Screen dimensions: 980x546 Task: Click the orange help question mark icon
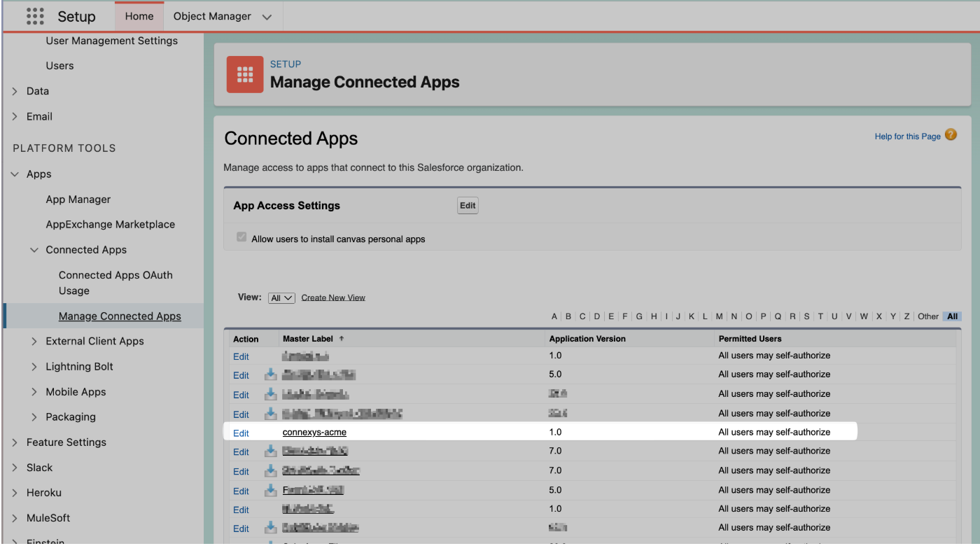pos(951,135)
